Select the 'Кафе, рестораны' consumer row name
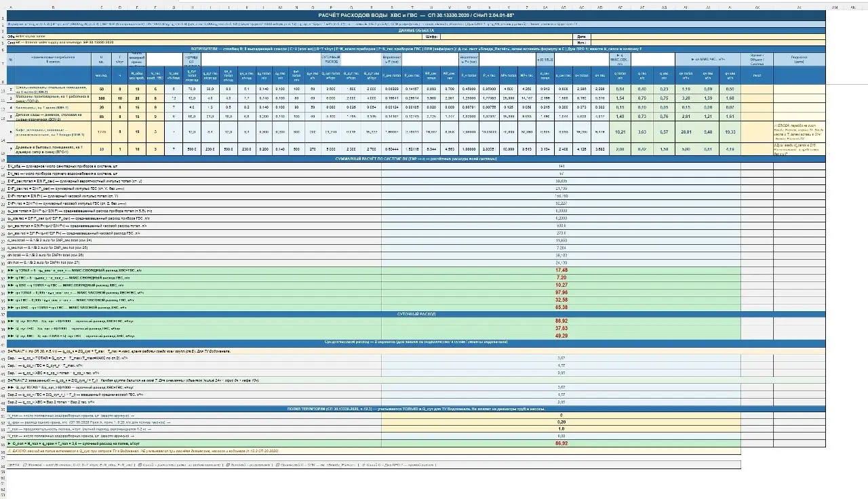The width and height of the screenshot is (868, 499). (53, 132)
